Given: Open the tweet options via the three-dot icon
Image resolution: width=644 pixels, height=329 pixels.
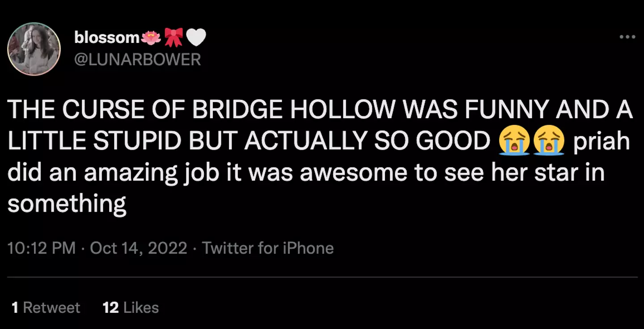Looking at the screenshot, I should (x=627, y=37).
